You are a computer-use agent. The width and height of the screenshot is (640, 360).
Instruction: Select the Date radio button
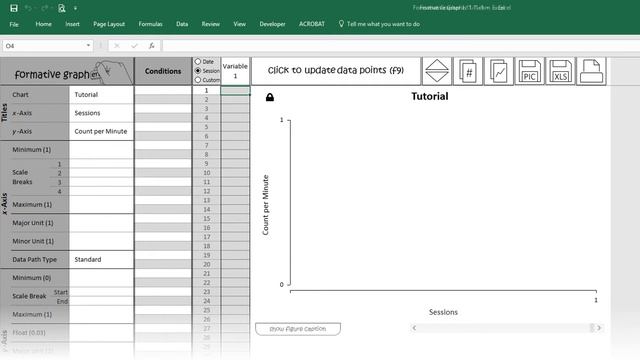pyautogui.click(x=198, y=62)
